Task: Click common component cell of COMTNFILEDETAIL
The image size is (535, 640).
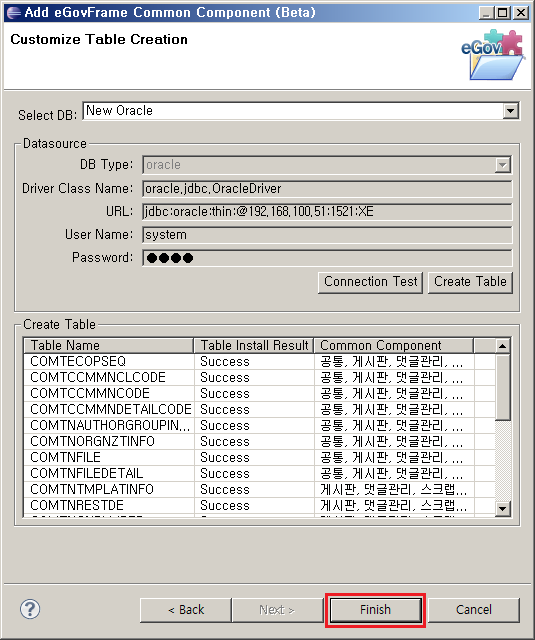Action: click(x=392, y=473)
